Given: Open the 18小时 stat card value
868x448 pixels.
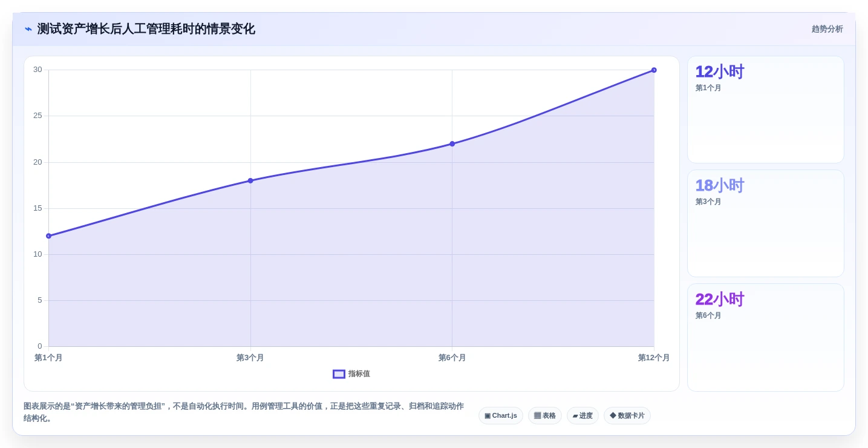Looking at the screenshot, I should (719, 186).
